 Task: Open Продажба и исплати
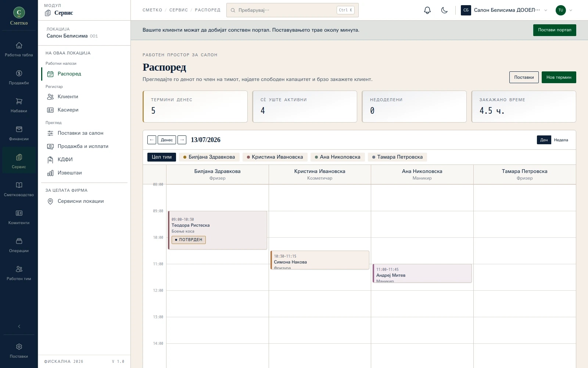(85, 146)
